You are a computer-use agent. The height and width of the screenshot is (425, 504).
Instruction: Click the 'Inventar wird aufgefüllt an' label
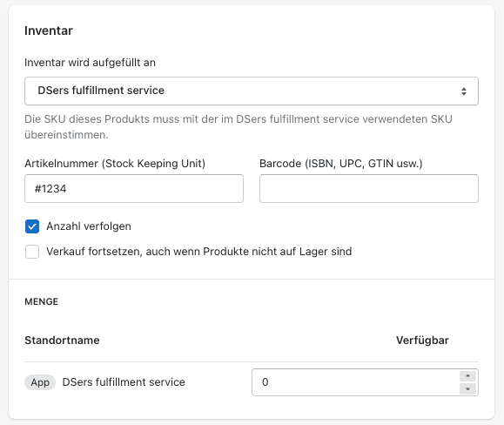pos(90,63)
